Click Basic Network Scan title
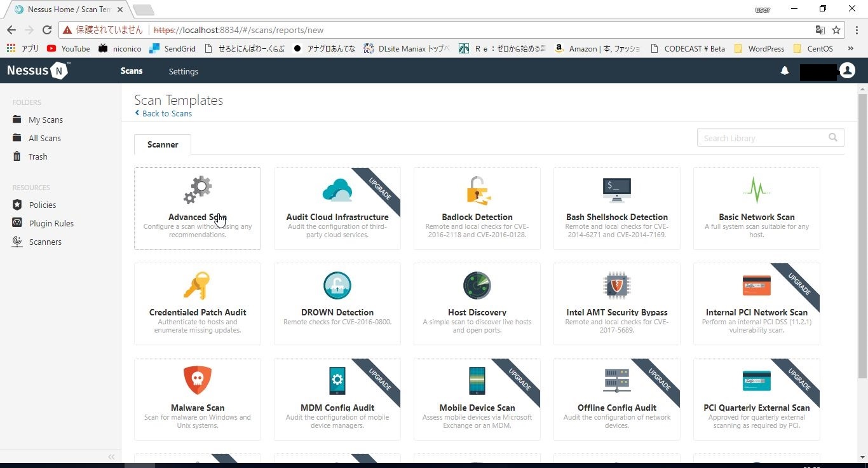Screen dimensions: 868x468 pos(757,217)
